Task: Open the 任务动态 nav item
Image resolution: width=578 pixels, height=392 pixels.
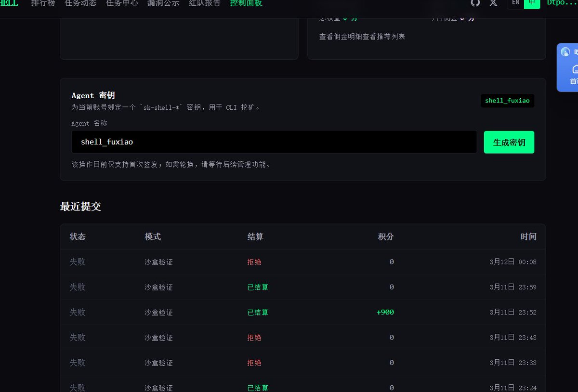Action: pos(80,3)
